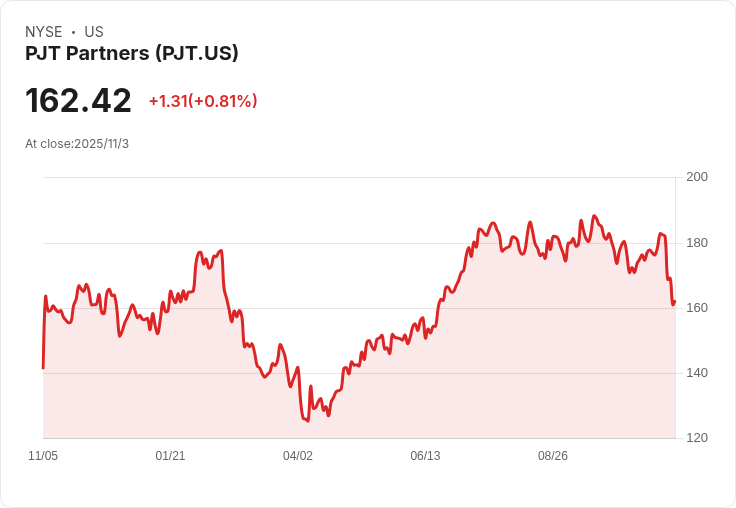Click the PJT Partners (PJT.US) title
Image resolution: width=736 pixels, height=508 pixels.
(x=132, y=53)
